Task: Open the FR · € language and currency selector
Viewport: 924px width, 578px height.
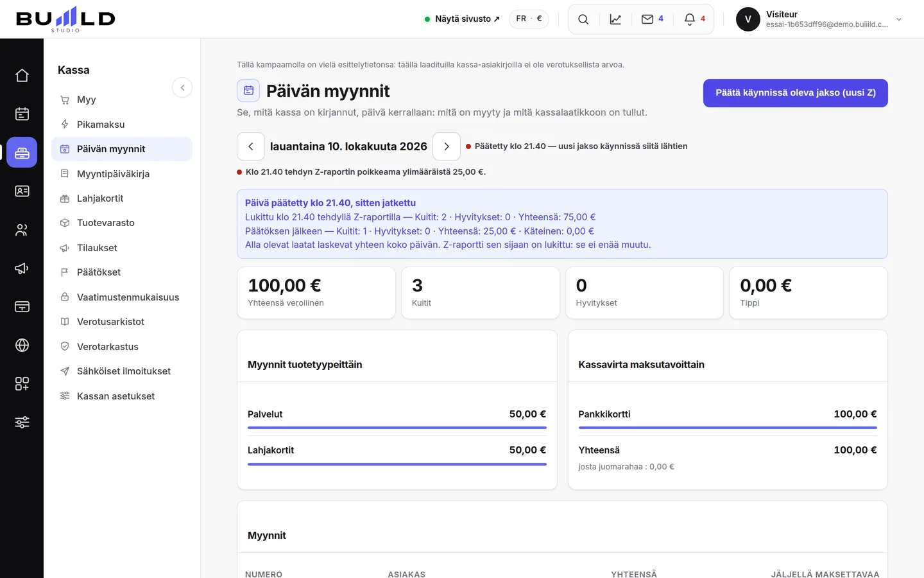Action: pyautogui.click(x=529, y=19)
